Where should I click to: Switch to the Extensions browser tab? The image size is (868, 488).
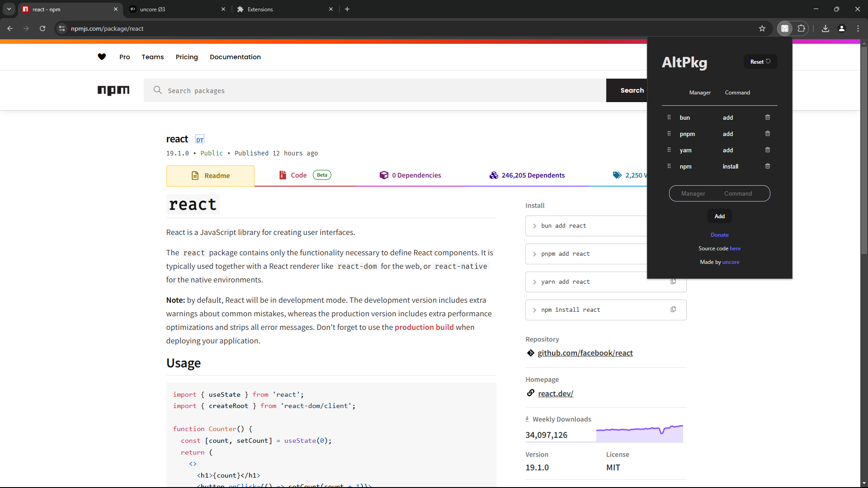(284, 9)
